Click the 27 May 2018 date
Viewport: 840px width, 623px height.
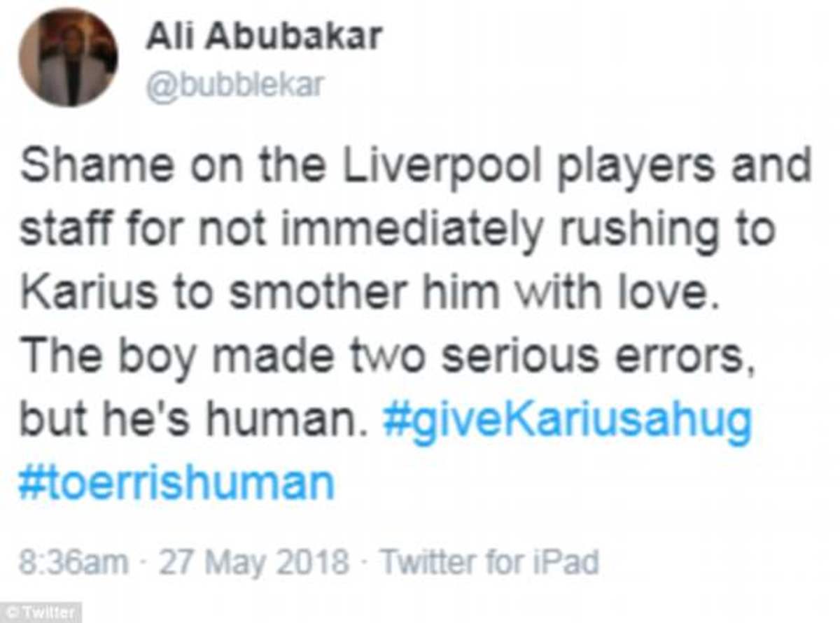[253, 561]
